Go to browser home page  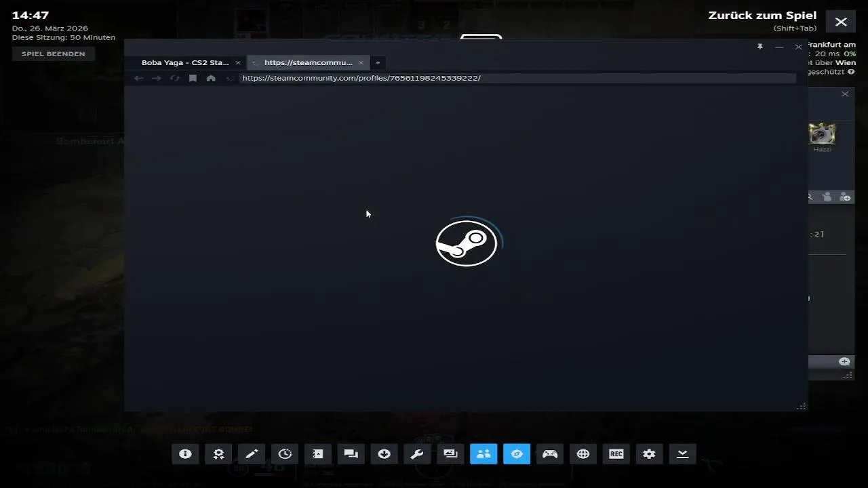211,78
